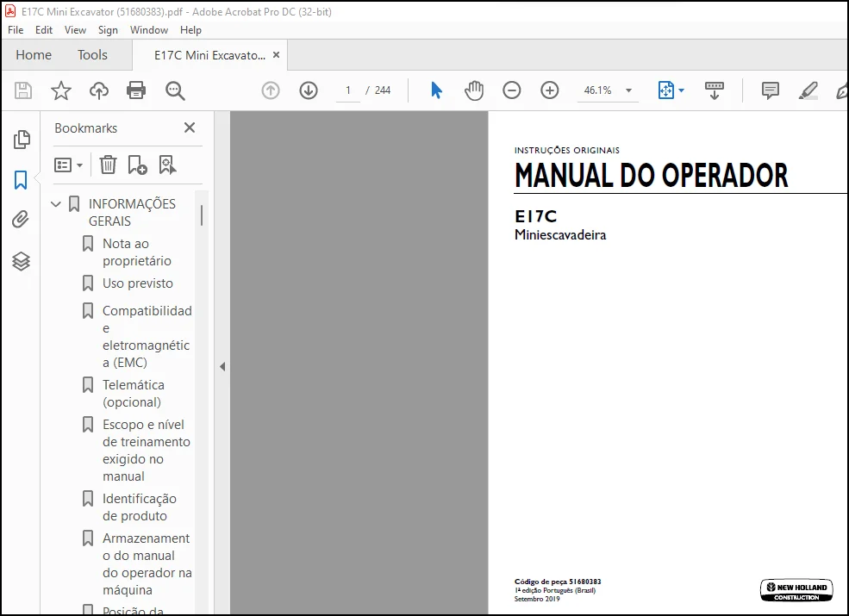
Task: Click Código de peça 51680383 text
Action: tap(558, 582)
